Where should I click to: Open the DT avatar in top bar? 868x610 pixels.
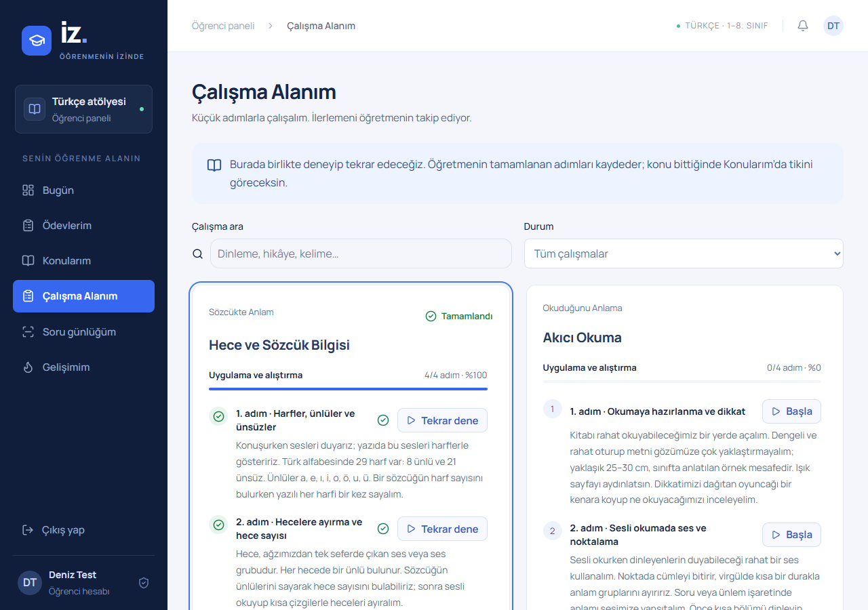(833, 26)
